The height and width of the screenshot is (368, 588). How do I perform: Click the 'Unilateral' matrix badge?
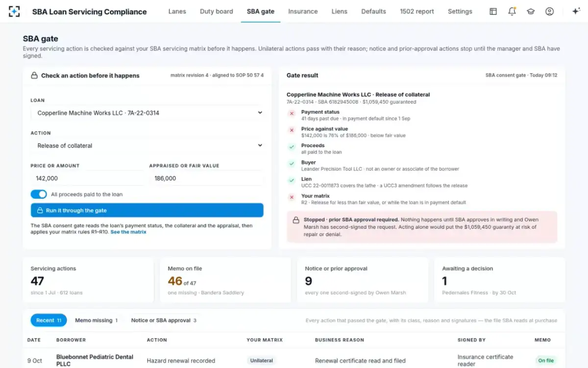(x=262, y=361)
